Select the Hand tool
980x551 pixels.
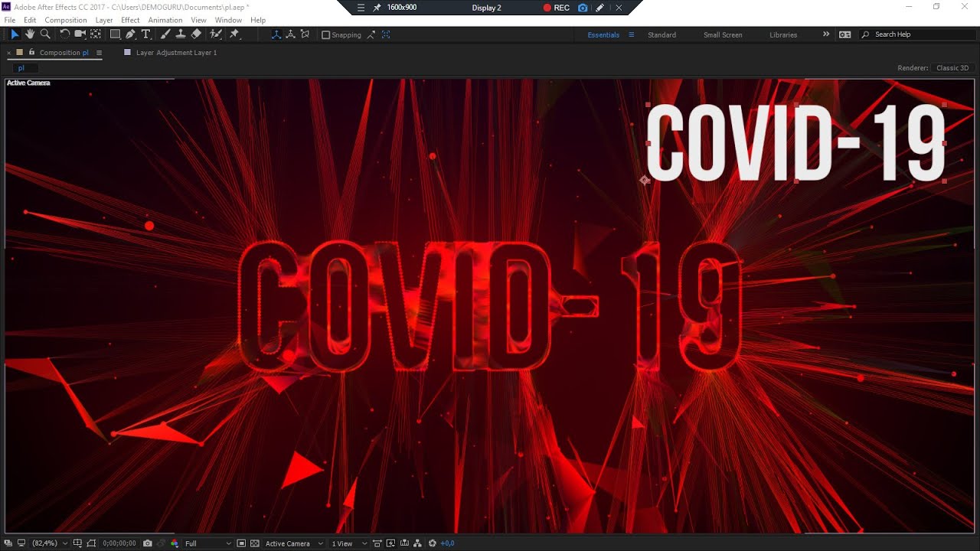coord(30,34)
